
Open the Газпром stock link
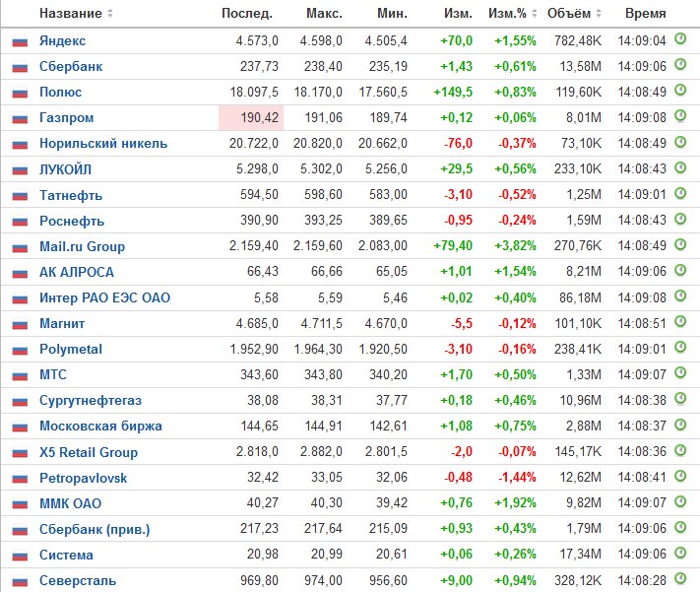tap(67, 118)
